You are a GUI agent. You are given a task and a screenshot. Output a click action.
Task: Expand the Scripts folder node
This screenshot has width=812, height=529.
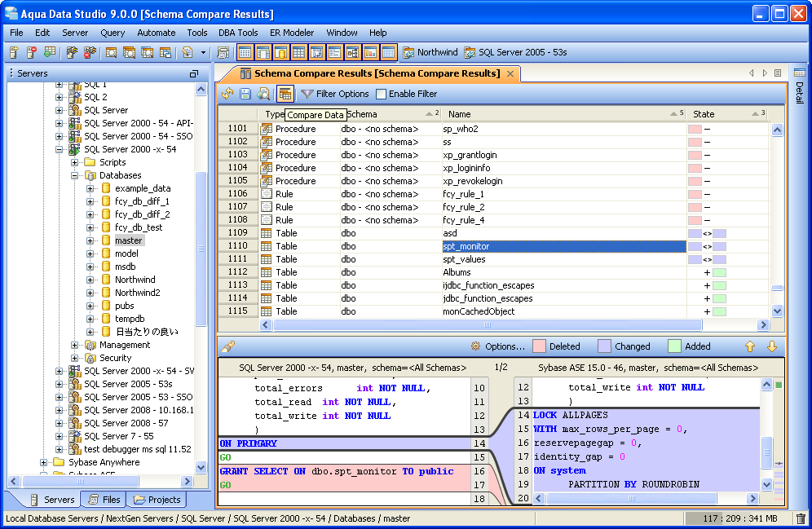[x=75, y=162]
